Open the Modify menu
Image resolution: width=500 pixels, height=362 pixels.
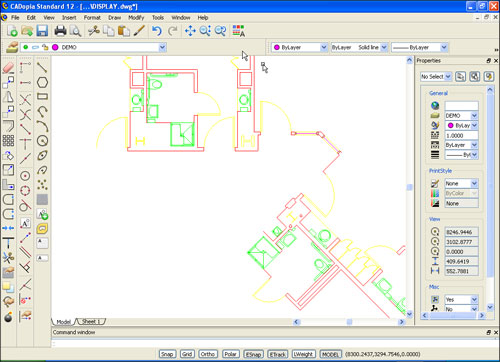[x=136, y=18]
